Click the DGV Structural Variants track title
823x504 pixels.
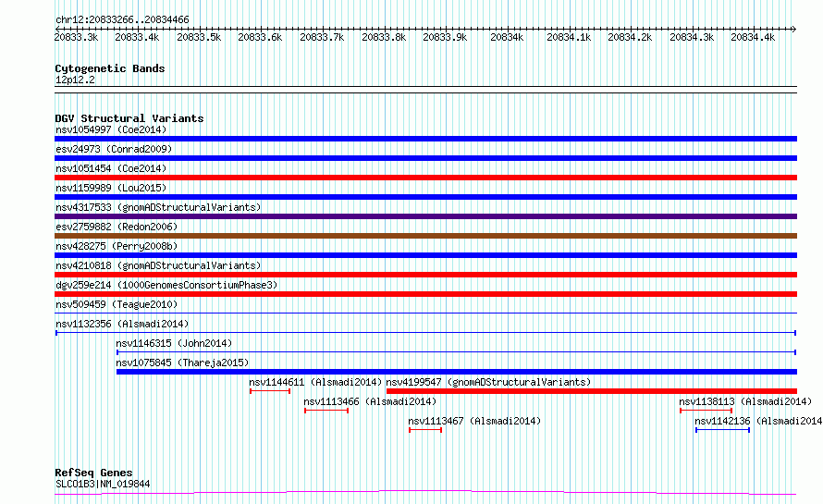[x=129, y=118]
